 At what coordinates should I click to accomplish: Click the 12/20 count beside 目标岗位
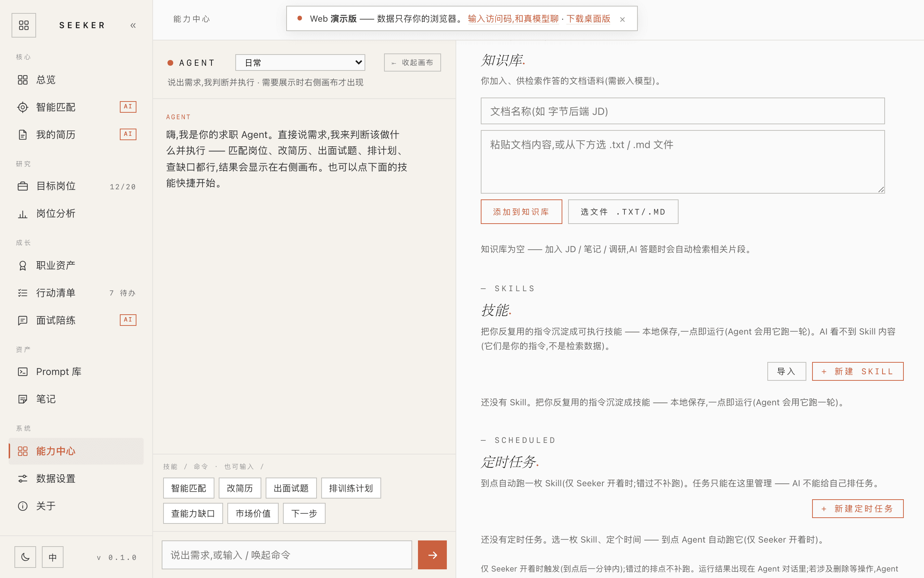click(x=123, y=187)
